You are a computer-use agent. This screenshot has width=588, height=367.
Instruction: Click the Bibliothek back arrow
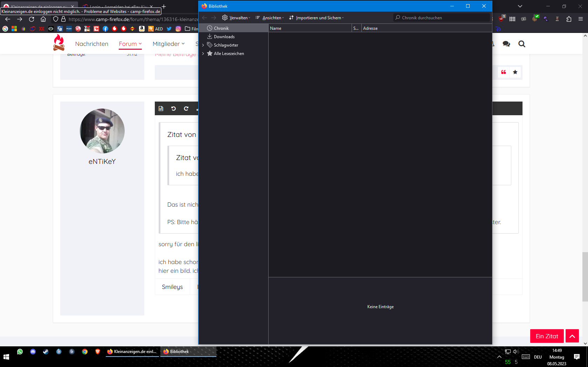coord(205,18)
